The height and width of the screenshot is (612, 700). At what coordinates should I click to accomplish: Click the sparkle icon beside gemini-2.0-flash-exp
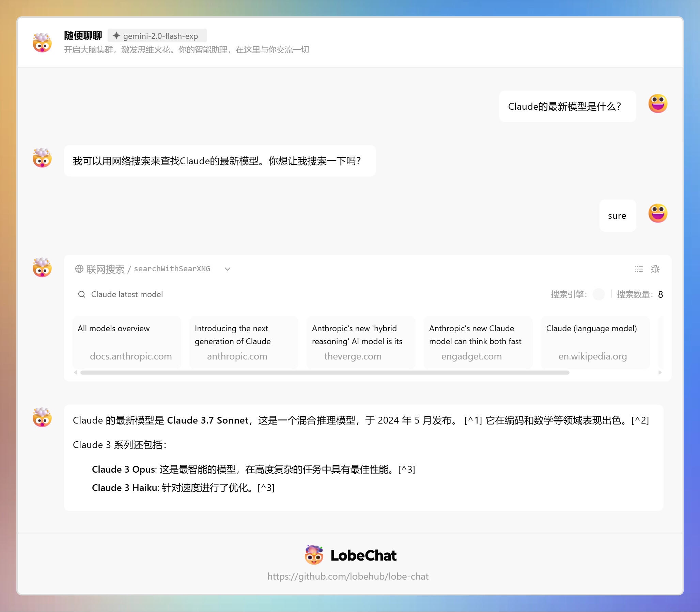click(x=116, y=35)
